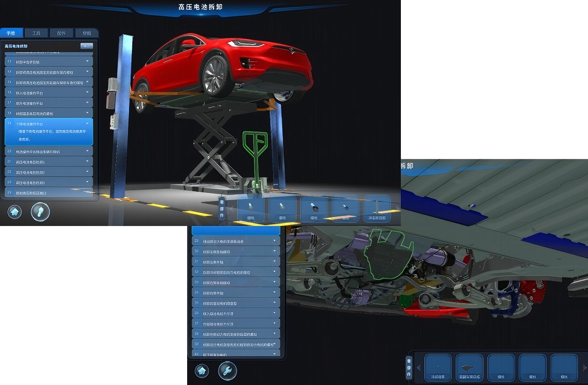
Task: Select the underbody shield part slot in the undercarriage tray
Action: click(x=469, y=367)
